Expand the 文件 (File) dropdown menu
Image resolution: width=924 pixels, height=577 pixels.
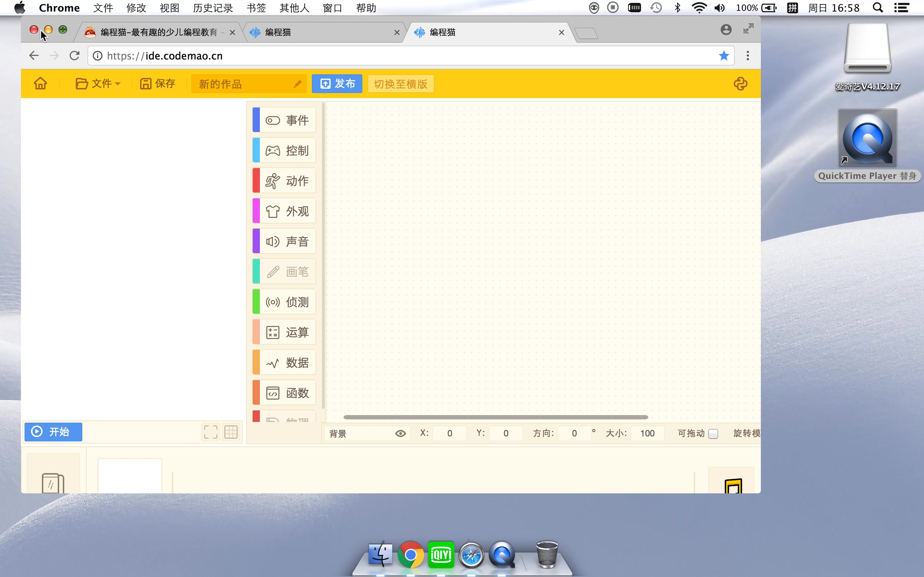coord(98,84)
